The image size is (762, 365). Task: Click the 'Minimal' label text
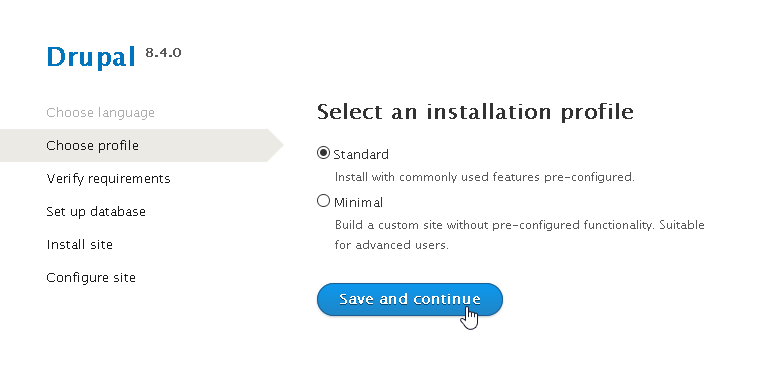359,202
